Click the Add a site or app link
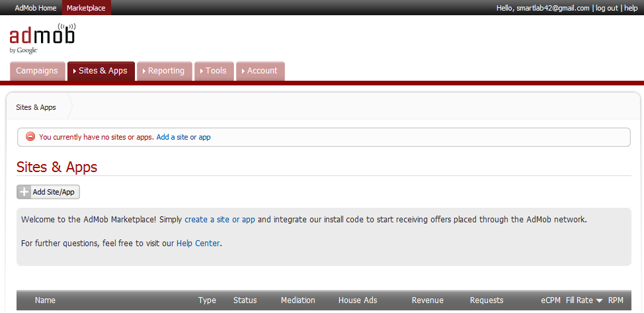This screenshot has height=313, width=644. click(184, 137)
